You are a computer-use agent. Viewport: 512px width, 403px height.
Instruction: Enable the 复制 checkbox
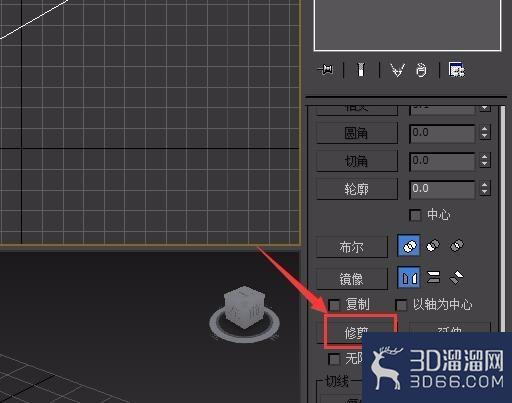click(x=334, y=305)
